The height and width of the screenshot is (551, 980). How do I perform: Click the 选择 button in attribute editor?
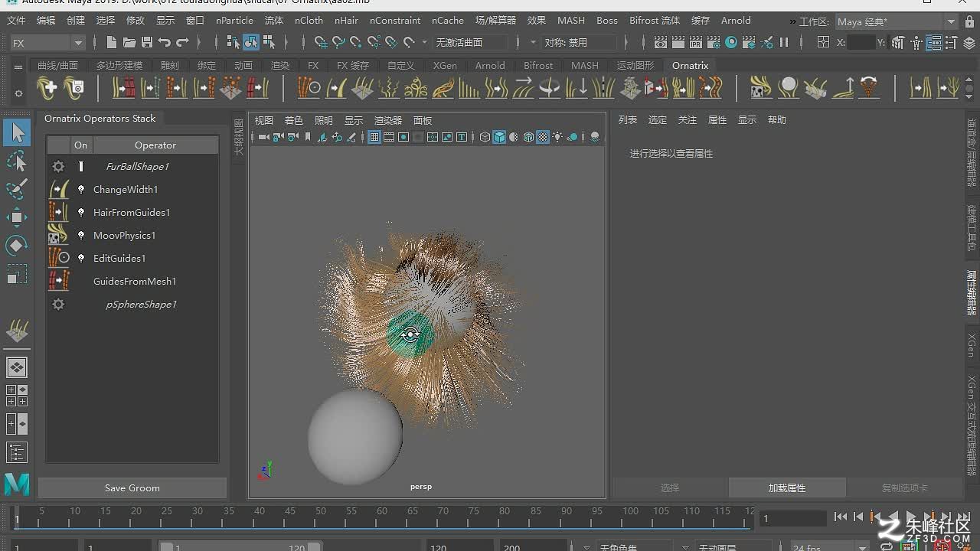coord(670,488)
